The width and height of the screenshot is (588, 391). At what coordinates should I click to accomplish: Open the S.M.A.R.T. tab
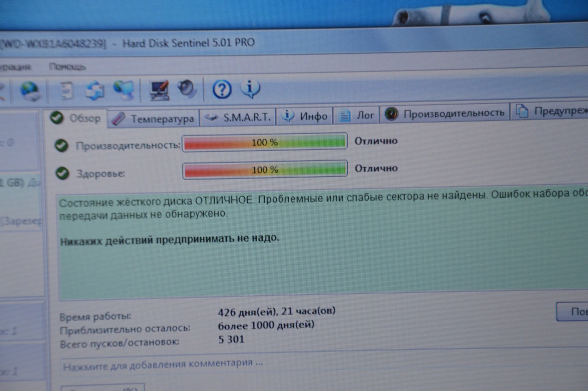coord(238,117)
